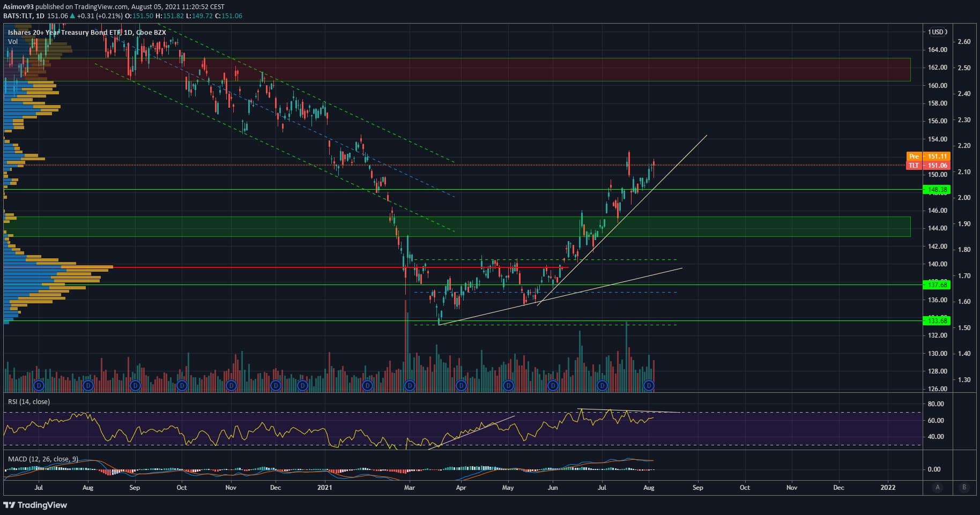Click the TradingView logo
Image resolution: width=980 pixels, height=515 pixels.
pos(35,505)
